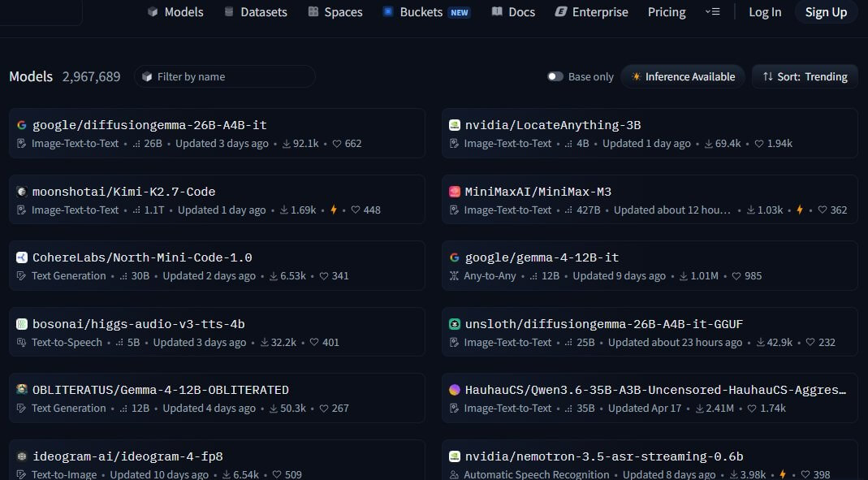Click unsloth avatar beside diffusiongemma GGUF
Image resolution: width=868 pixels, height=480 pixels.
pos(455,324)
